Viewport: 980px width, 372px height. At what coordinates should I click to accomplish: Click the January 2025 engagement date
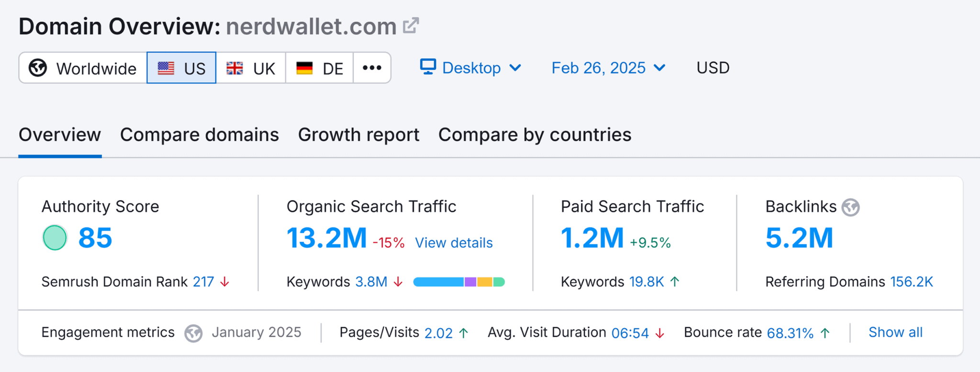tap(256, 332)
